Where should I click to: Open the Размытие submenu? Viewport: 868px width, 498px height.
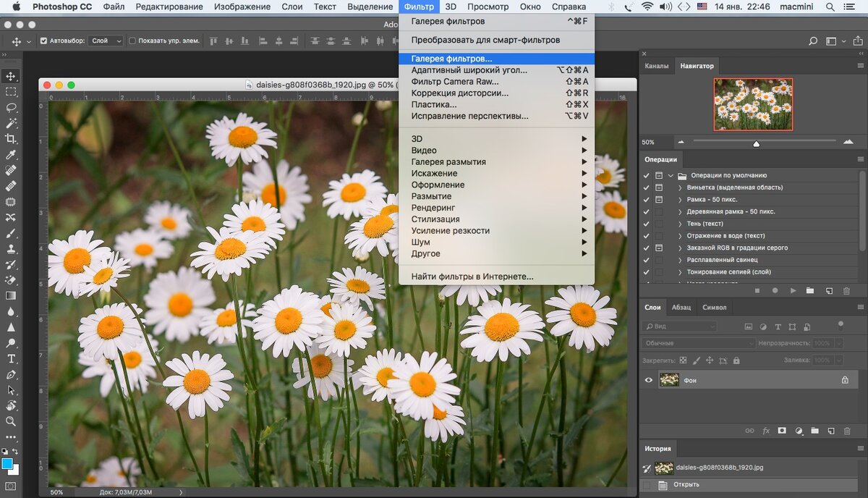pyautogui.click(x=496, y=196)
